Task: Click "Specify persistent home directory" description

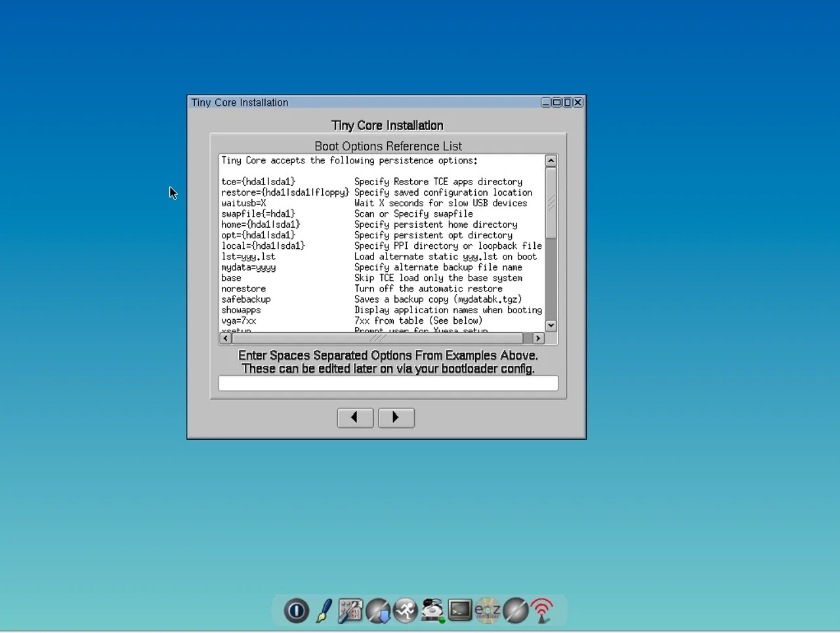Action: click(436, 225)
